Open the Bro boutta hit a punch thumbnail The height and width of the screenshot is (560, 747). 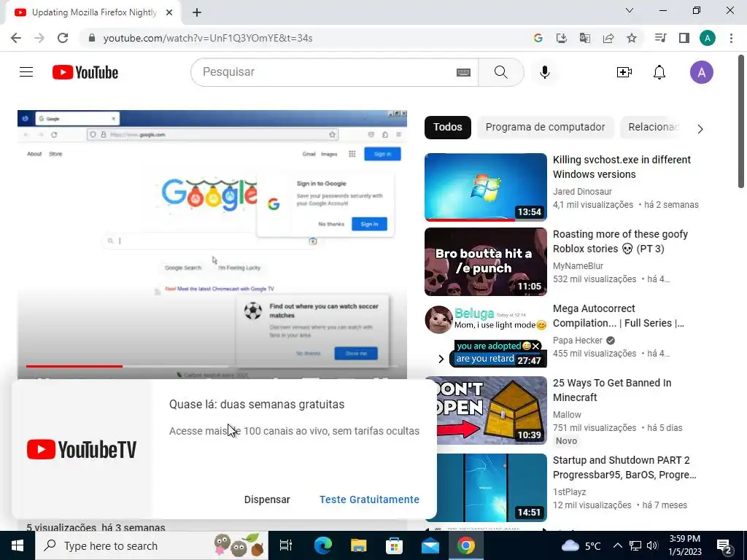pos(485,262)
